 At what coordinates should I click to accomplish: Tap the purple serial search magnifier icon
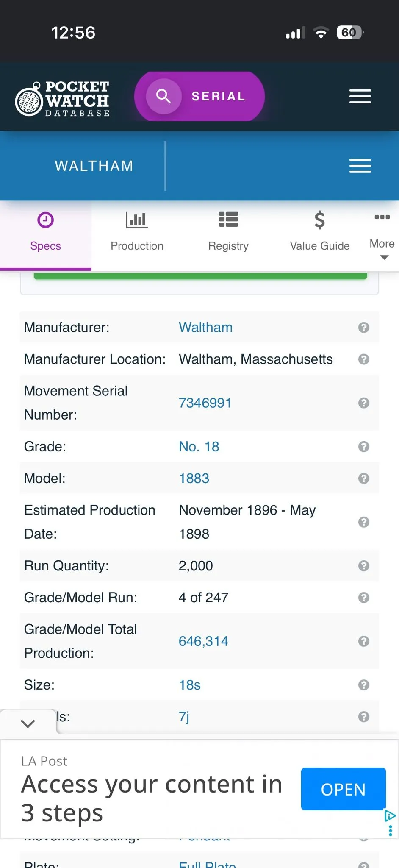tap(163, 96)
